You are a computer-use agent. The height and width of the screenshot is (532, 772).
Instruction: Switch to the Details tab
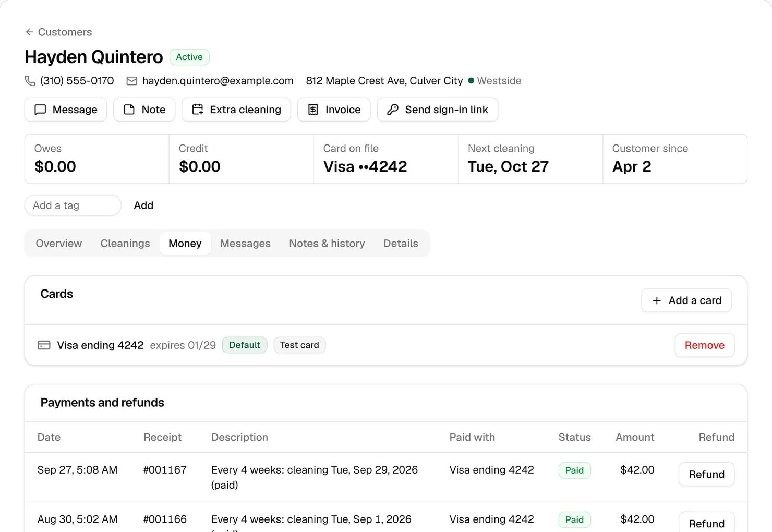click(x=401, y=244)
